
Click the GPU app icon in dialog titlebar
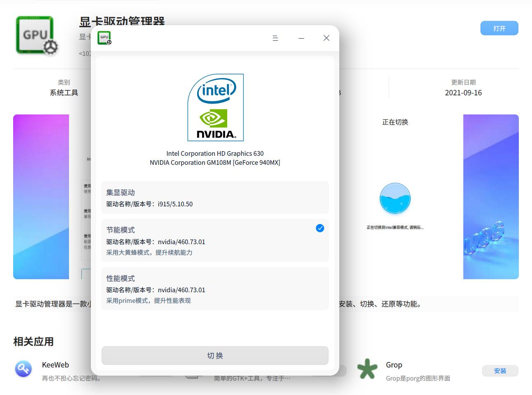coord(104,38)
